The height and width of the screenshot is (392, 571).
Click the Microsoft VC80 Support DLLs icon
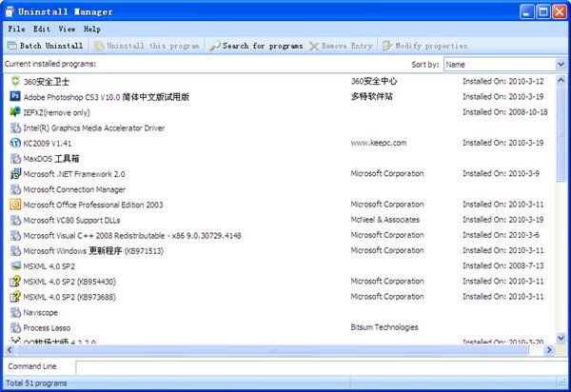15,220
